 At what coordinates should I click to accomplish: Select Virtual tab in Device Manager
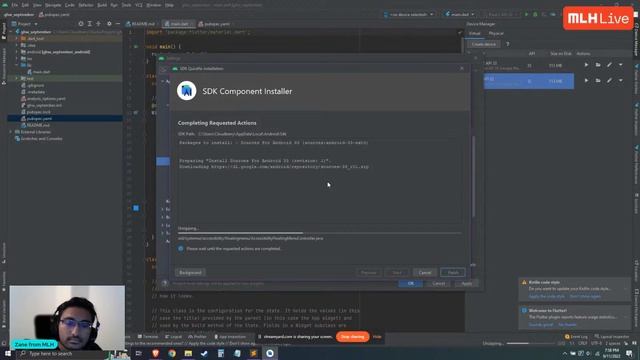pyautogui.click(x=475, y=33)
